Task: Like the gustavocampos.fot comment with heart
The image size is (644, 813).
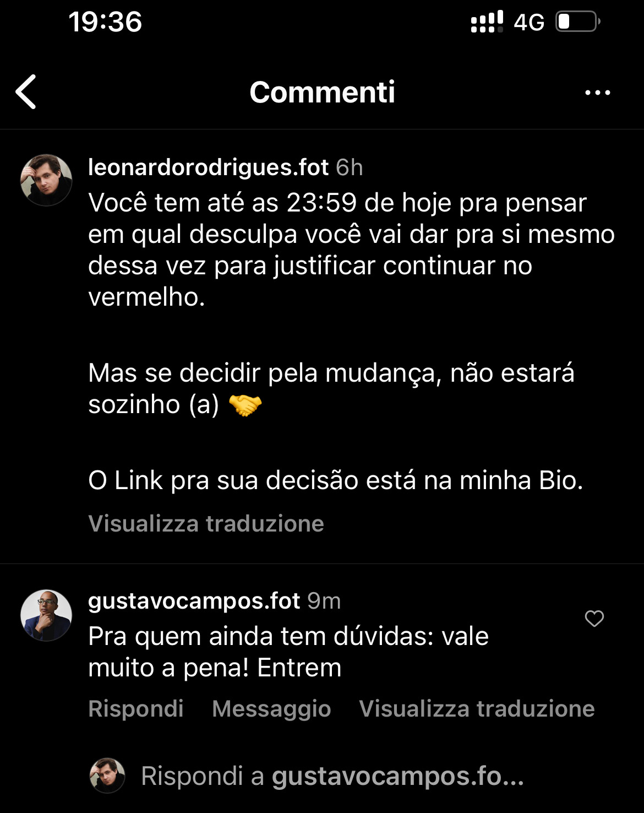Action: (594, 619)
